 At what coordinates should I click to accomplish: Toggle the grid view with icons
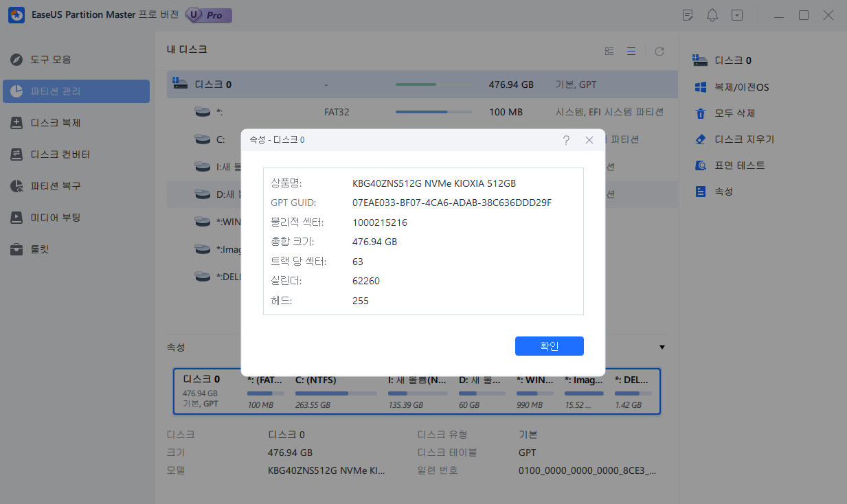click(609, 50)
